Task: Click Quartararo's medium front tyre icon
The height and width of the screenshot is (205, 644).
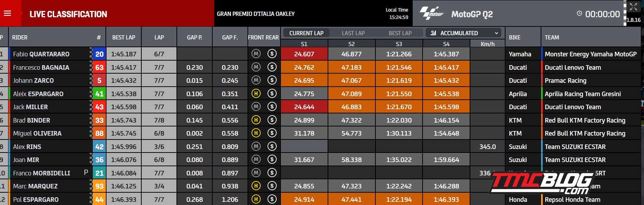Action: pos(256,54)
